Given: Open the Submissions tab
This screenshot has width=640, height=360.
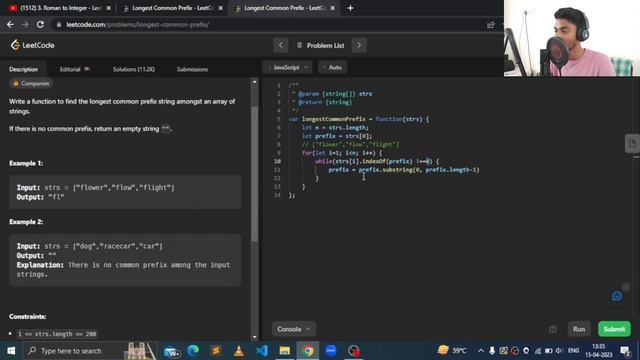Looking at the screenshot, I should [192, 69].
